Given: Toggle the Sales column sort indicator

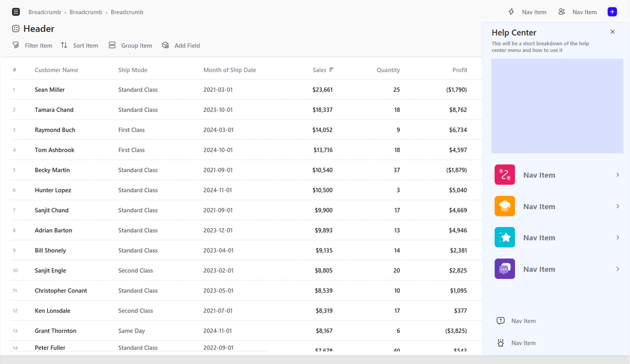Looking at the screenshot, I should pyautogui.click(x=331, y=70).
